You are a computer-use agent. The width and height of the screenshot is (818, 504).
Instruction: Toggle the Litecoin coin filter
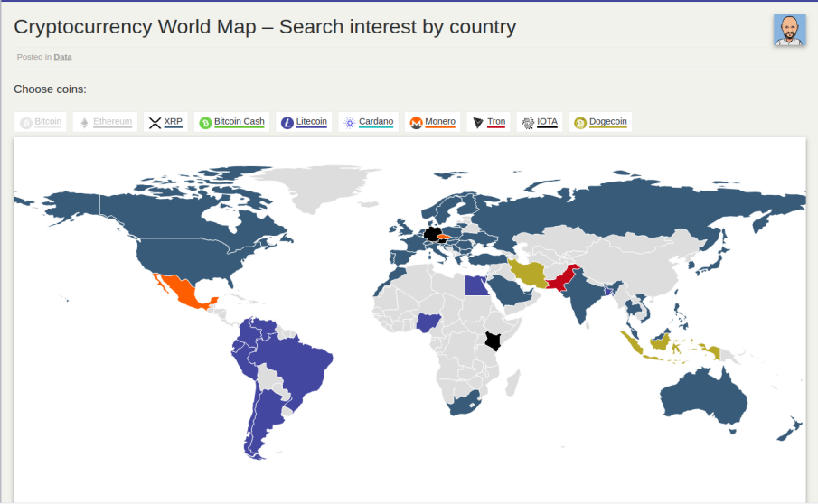click(x=304, y=122)
